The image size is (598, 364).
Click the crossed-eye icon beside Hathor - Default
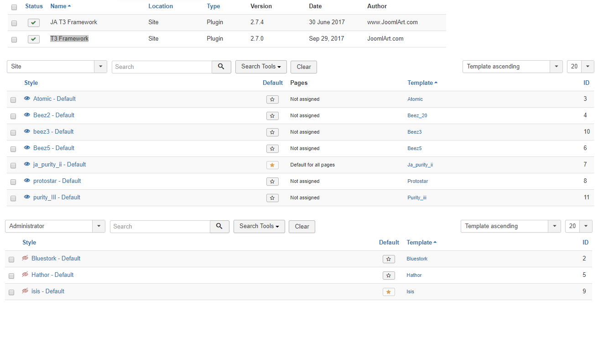pyautogui.click(x=25, y=275)
